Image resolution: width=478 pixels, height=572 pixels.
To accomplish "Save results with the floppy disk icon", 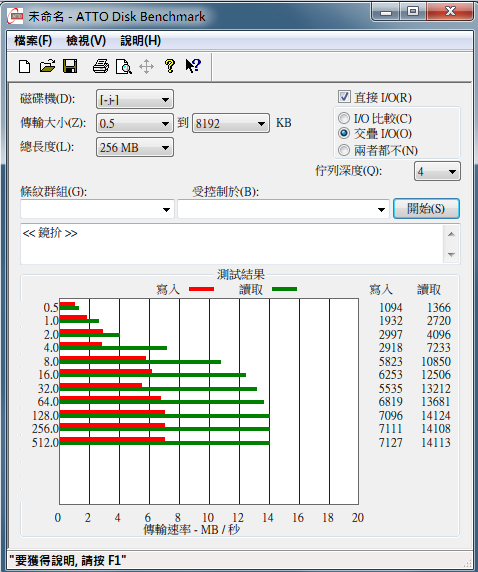I will click(x=70, y=67).
